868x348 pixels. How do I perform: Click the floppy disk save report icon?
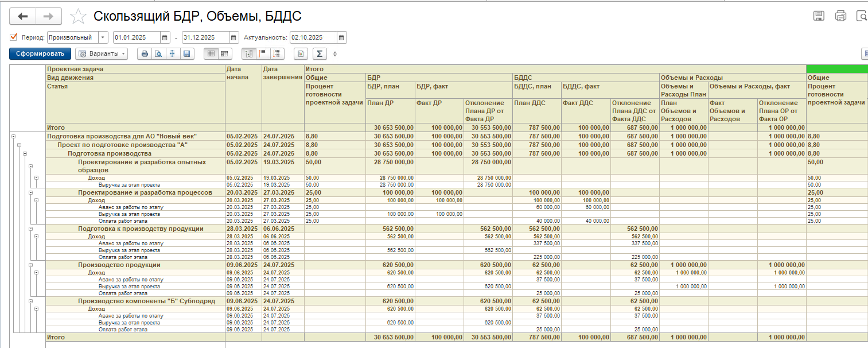pos(186,54)
